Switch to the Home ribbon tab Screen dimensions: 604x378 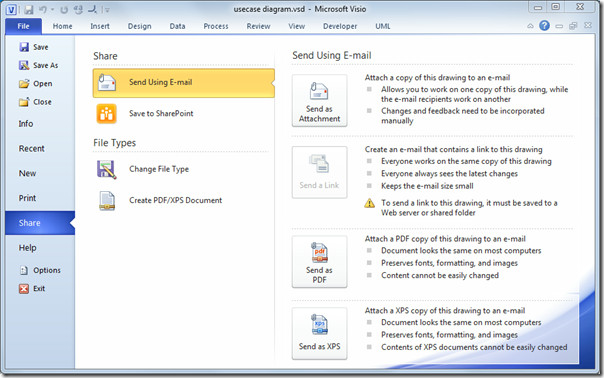click(x=62, y=26)
